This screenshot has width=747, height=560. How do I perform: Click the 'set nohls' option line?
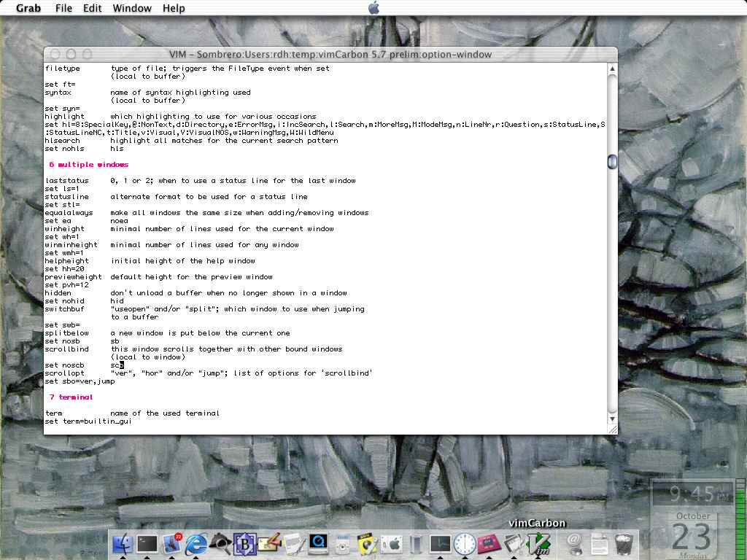(x=64, y=149)
